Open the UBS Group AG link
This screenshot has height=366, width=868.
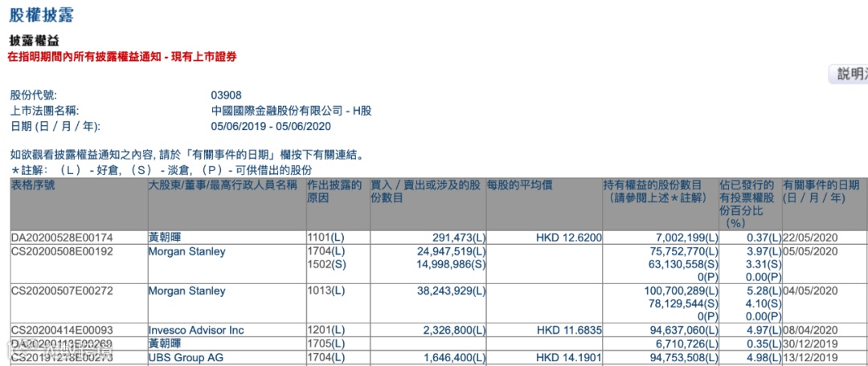186,358
